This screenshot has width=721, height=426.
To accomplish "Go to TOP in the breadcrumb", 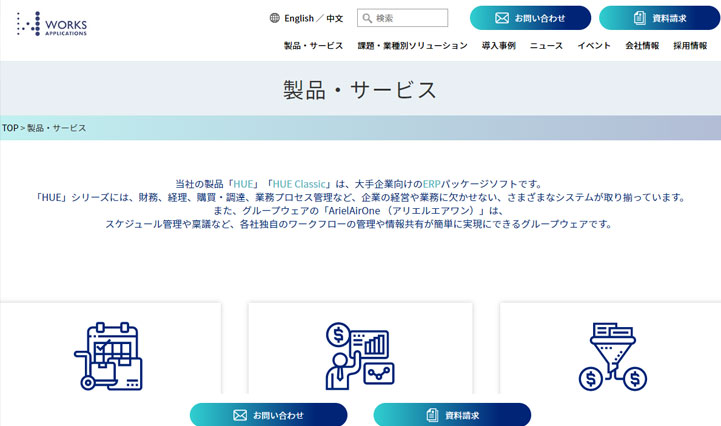I will pyautogui.click(x=10, y=128).
